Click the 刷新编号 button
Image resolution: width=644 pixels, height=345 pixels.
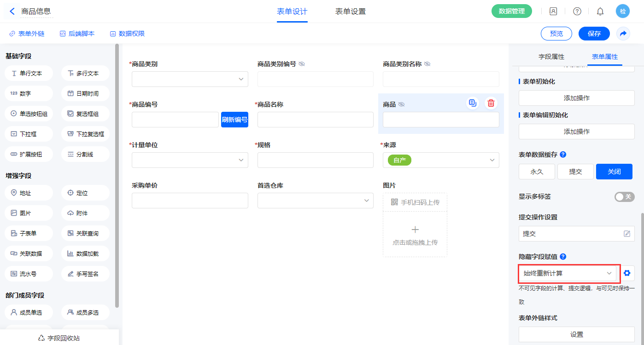[234, 120]
